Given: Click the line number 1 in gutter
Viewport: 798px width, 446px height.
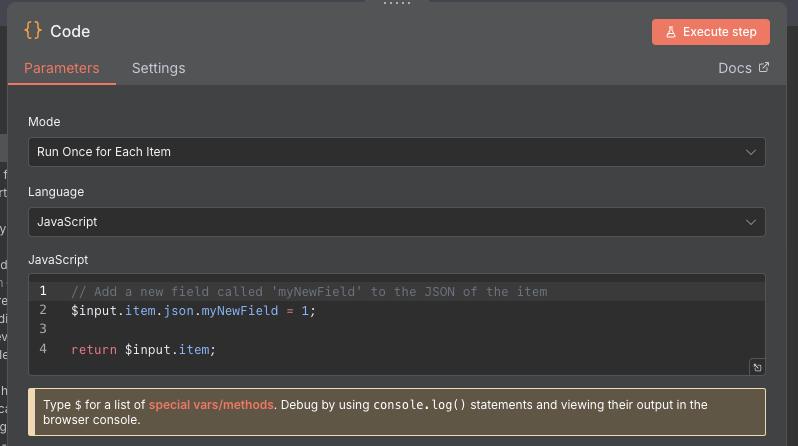Looking at the screenshot, I should [x=43, y=291].
